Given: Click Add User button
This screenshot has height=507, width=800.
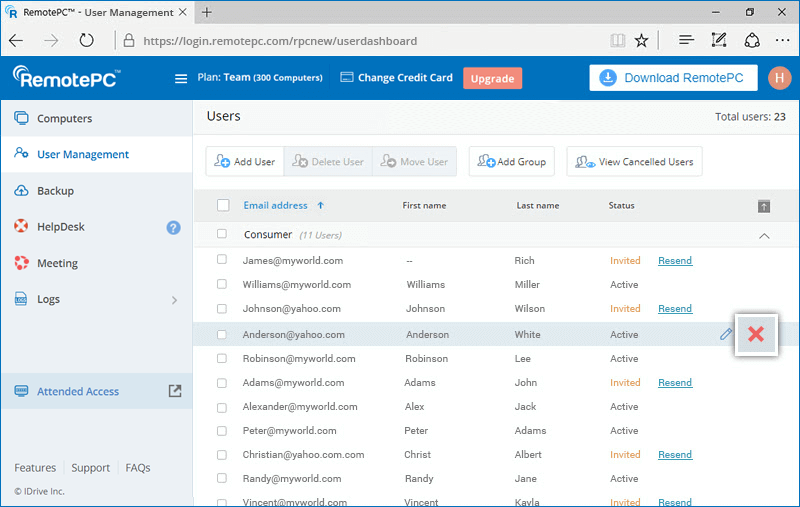Looking at the screenshot, I should click(245, 161).
